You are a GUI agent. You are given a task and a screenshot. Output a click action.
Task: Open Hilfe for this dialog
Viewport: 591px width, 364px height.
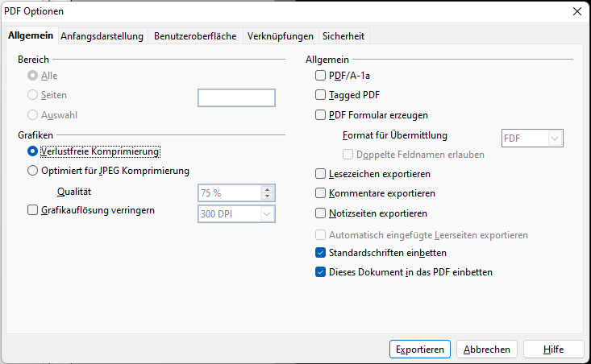click(553, 350)
